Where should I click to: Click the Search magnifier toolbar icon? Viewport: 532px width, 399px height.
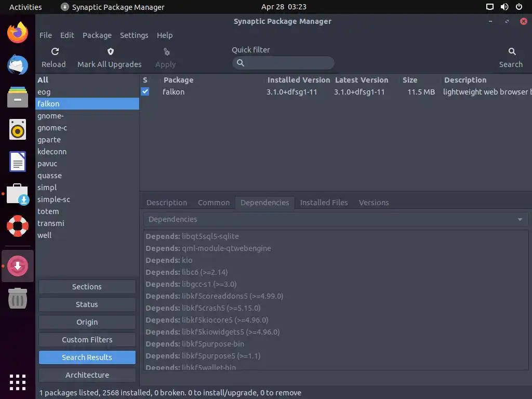512,51
